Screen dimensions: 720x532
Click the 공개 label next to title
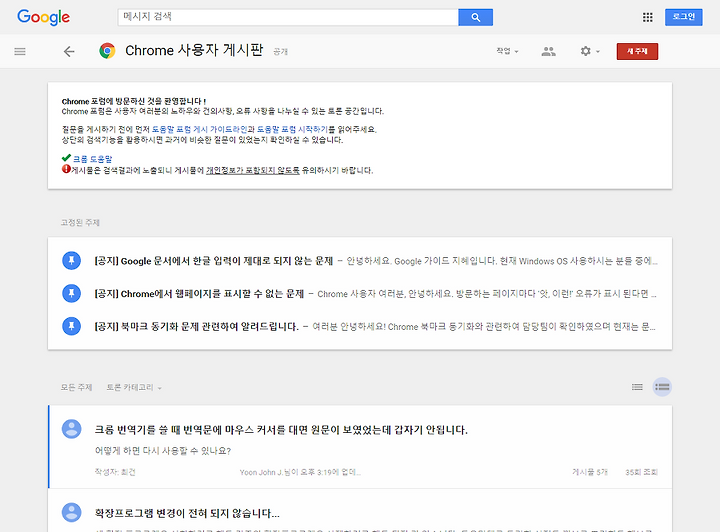click(x=280, y=51)
